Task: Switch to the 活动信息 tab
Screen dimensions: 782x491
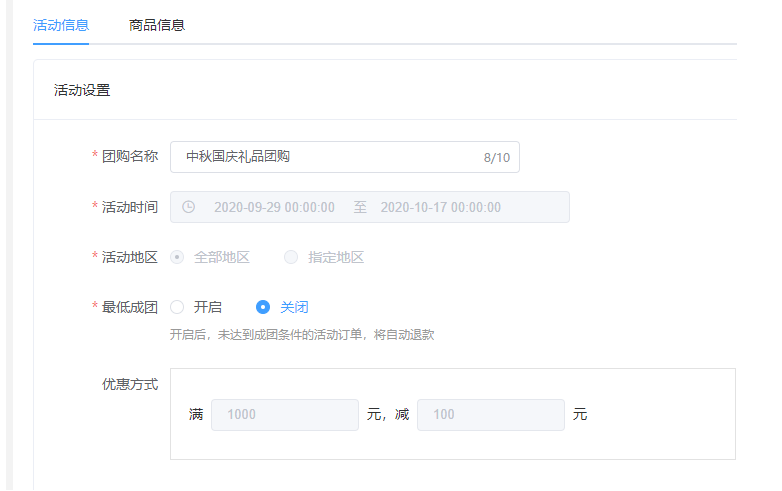Action: pos(61,25)
